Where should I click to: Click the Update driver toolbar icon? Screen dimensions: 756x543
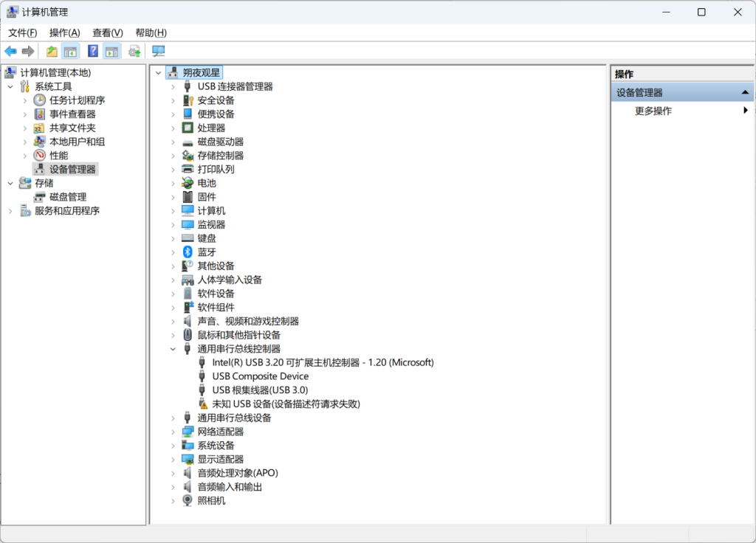[134, 51]
